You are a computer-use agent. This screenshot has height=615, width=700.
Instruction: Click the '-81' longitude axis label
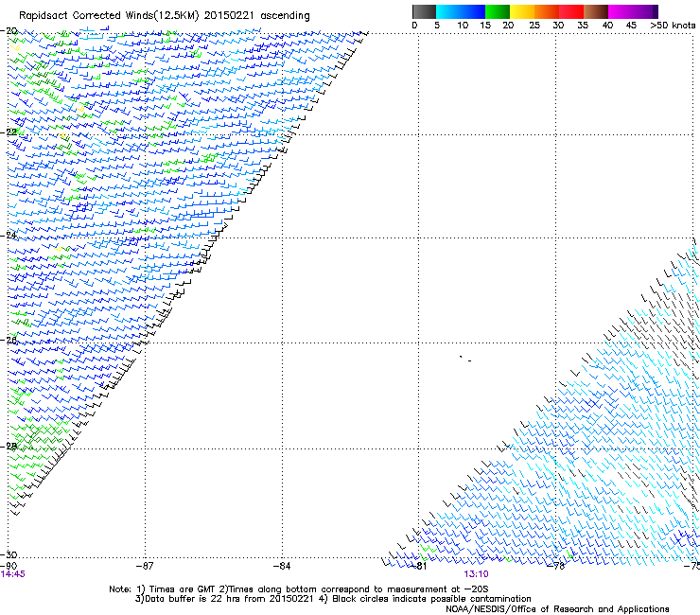click(x=418, y=567)
